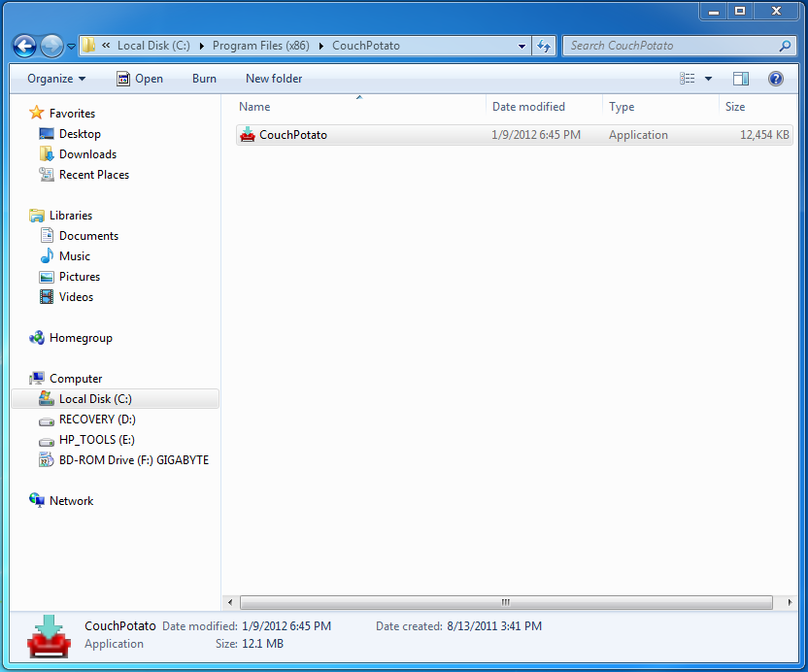Open the Documents library
Viewport: 808px width, 672px height.
tap(88, 236)
